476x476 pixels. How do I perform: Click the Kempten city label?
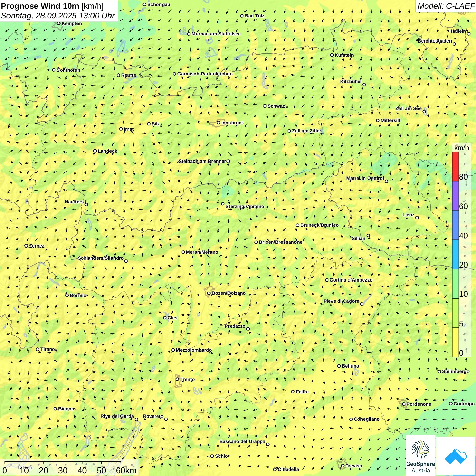coord(72,23)
